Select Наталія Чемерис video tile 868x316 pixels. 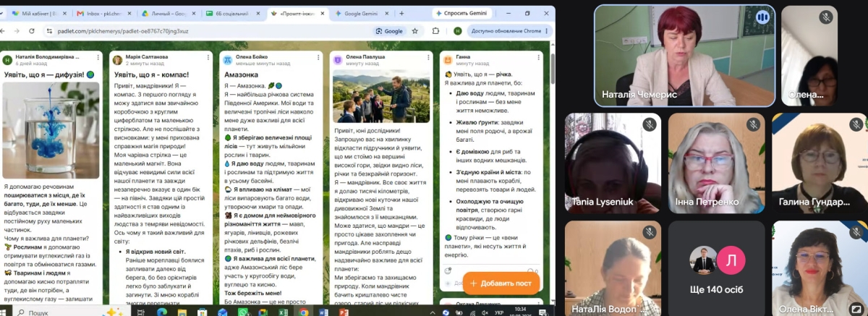(684, 56)
